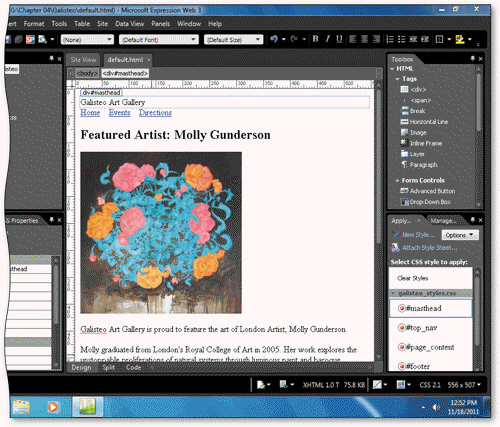500x427 pixels.
Task: Select Paragraph in Toolbox
Action: pos(419,165)
